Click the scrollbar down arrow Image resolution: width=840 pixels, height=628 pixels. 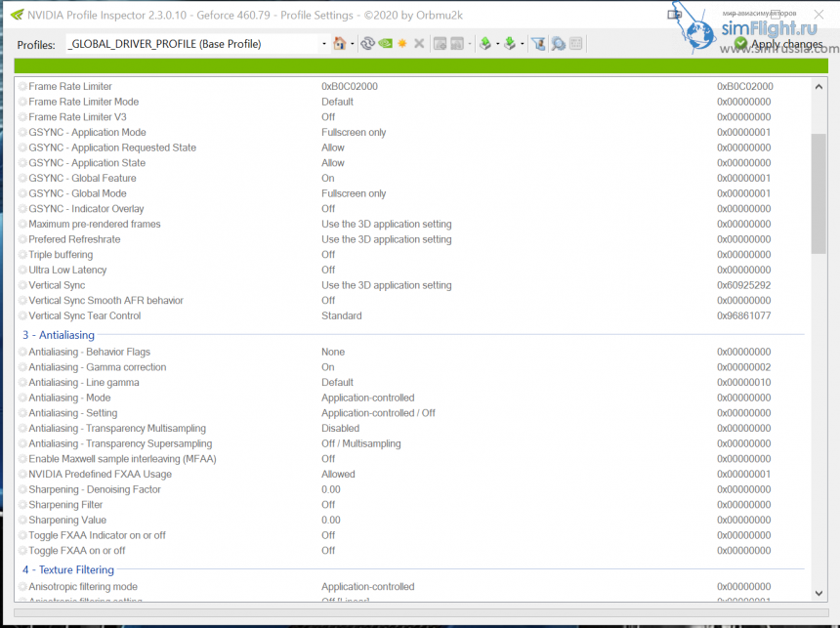click(x=819, y=593)
